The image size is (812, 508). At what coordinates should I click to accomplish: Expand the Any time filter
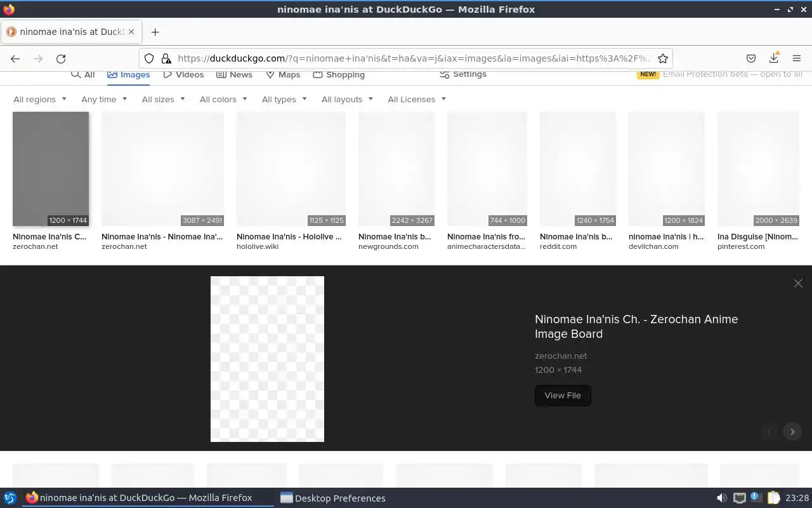click(104, 99)
